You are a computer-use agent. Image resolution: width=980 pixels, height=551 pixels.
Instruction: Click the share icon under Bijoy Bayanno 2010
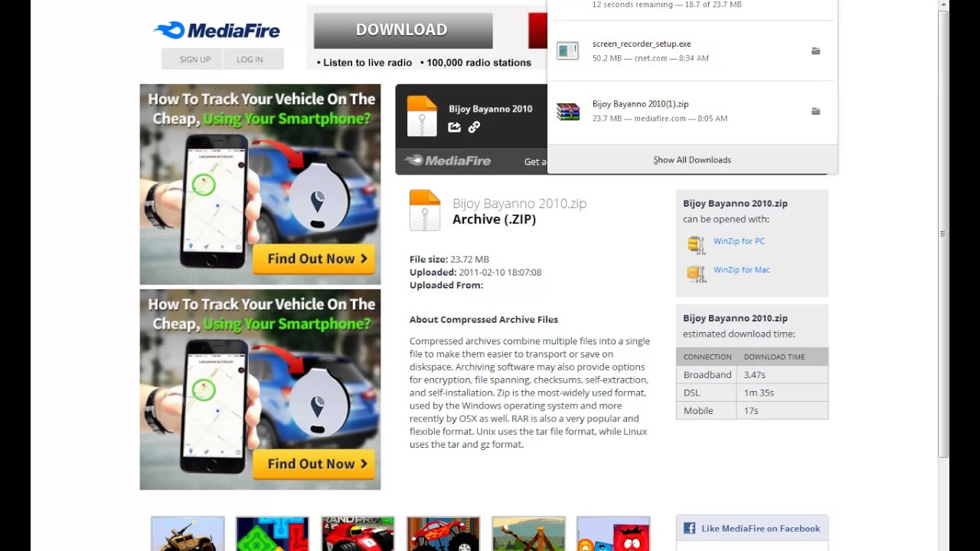pyautogui.click(x=455, y=127)
